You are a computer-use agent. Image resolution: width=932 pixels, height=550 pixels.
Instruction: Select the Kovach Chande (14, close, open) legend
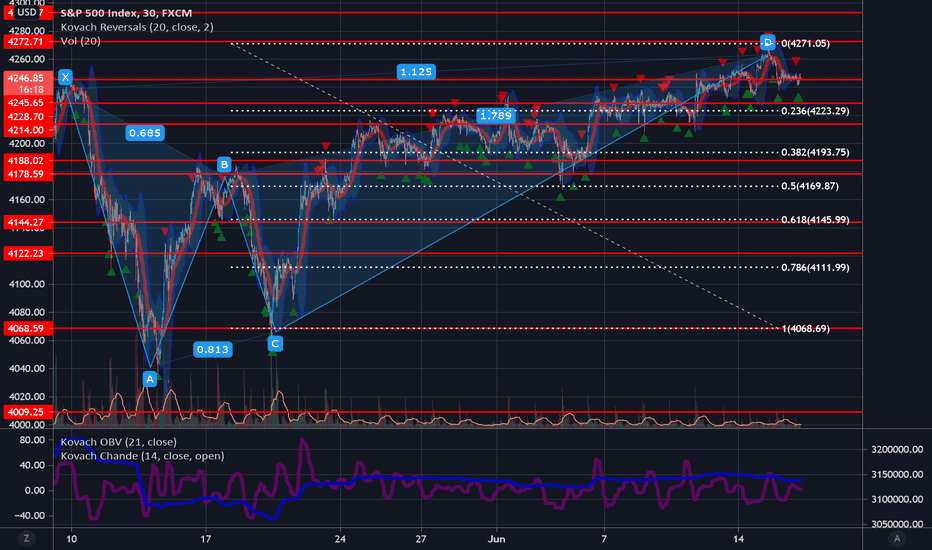coord(142,456)
